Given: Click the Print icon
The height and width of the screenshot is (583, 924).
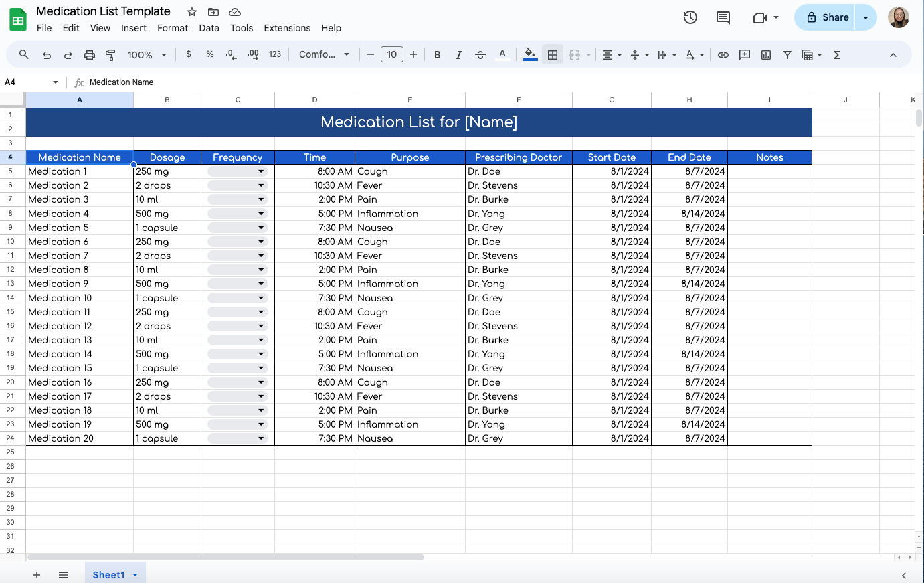Looking at the screenshot, I should click(x=89, y=54).
